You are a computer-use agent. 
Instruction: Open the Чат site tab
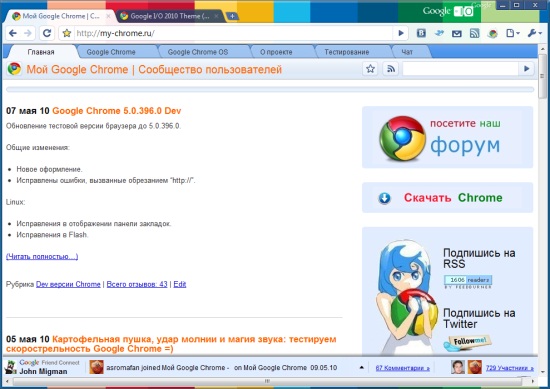point(407,52)
